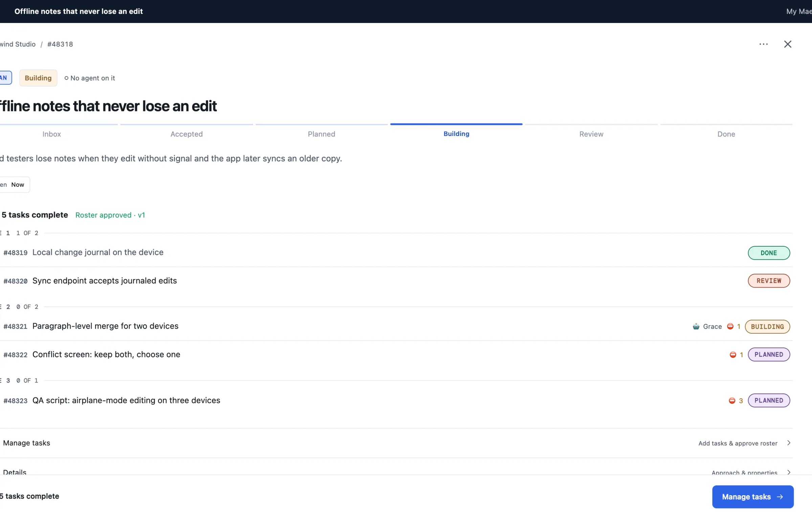Viewport: 812px width, 518px height.
Task: Click the BUILDING status pill
Action: point(767,326)
